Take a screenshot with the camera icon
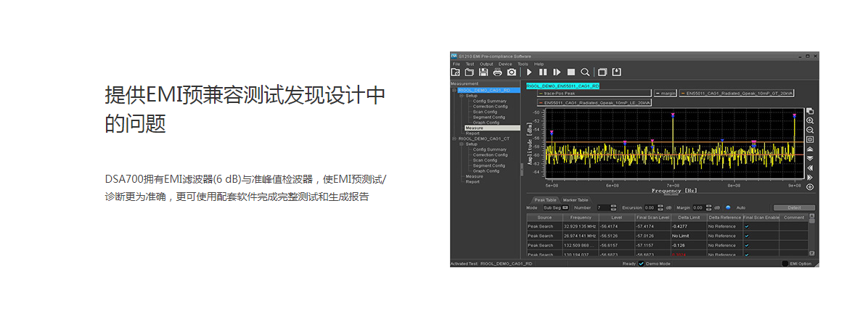The width and height of the screenshot is (868, 330). click(512, 73)
